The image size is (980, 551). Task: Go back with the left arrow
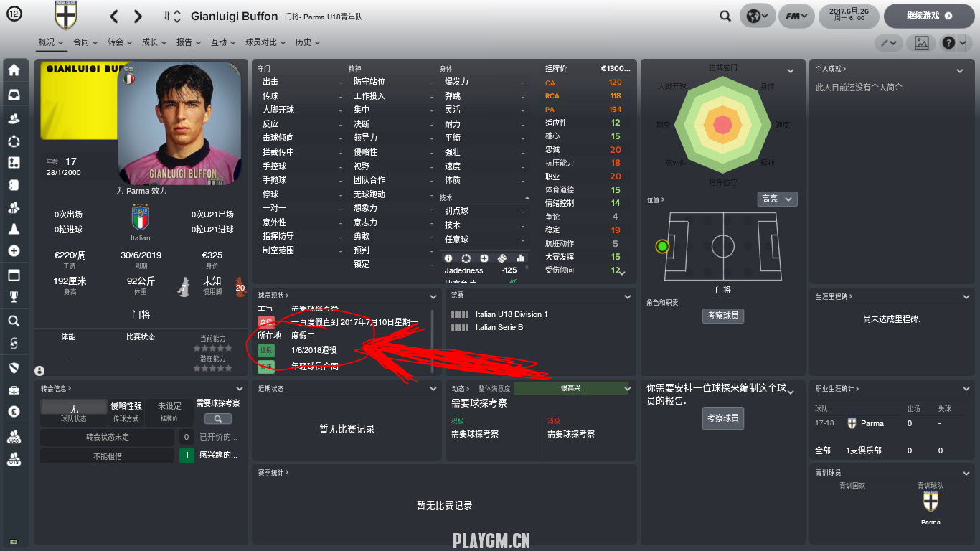[x=114, y=16]
